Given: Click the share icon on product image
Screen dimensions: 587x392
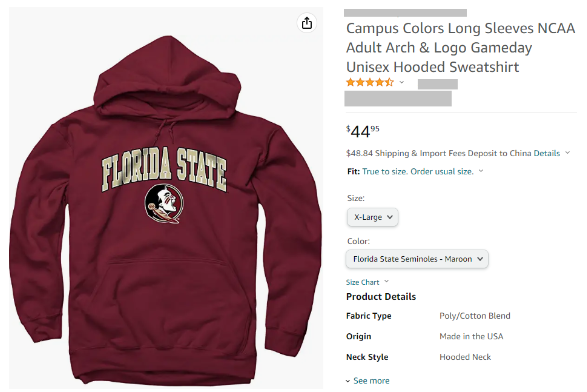Looking at the screenshot, I should pos(307,23).
